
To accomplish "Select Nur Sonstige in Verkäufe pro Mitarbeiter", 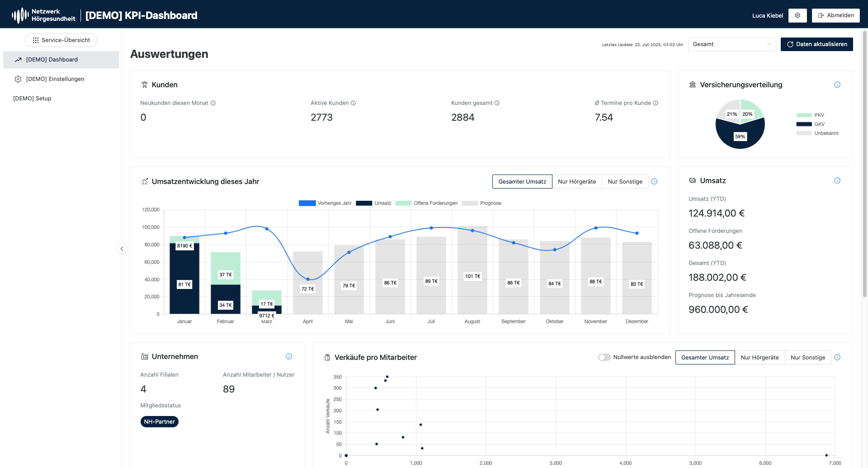I will (x=808, y=357).
